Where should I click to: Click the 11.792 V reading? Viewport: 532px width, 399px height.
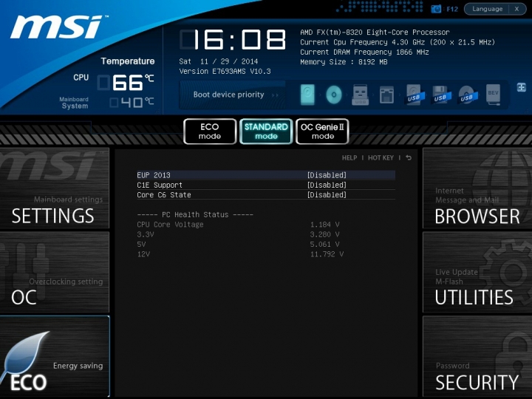click(327, 253)
